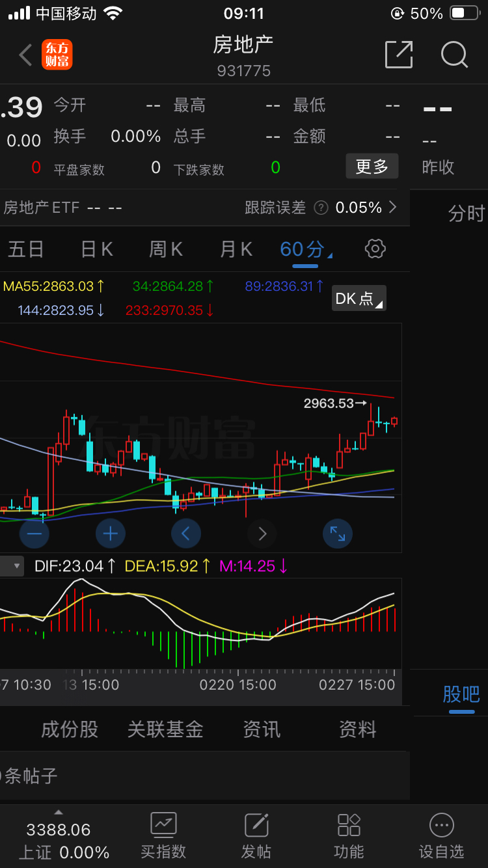
Task: Tap the 房地产 title text
Action: (x=243, y=44)
